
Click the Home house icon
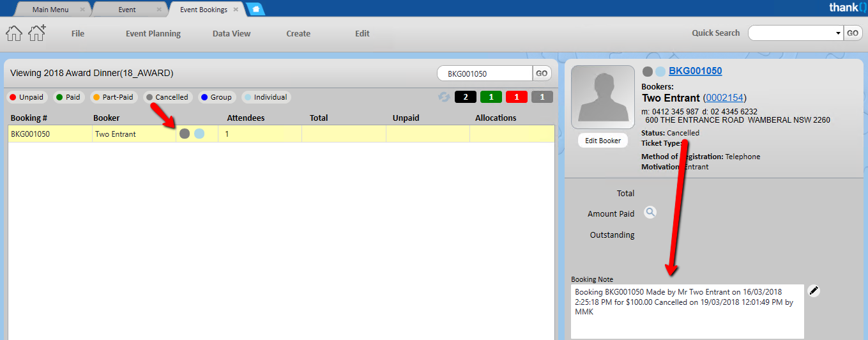pos(14,33)
